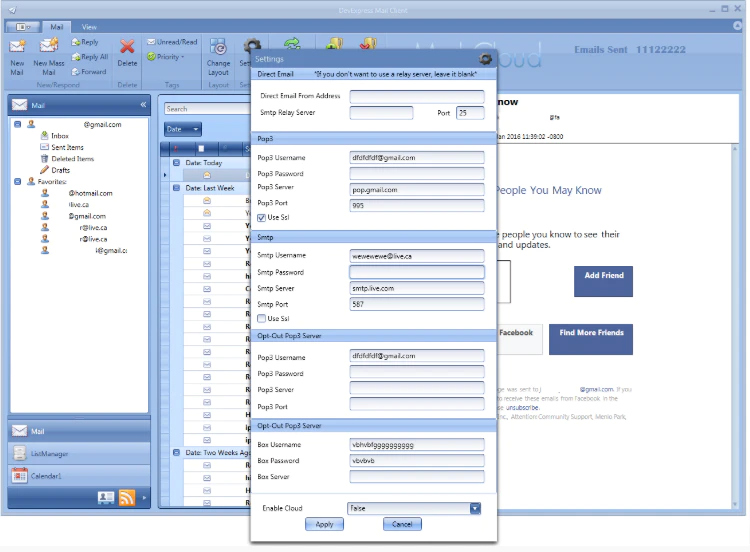The width and height of the screenshot is (750, 552).
Task: Click the Opt-Out Pop3 Server field
Action: click(417, 388)
